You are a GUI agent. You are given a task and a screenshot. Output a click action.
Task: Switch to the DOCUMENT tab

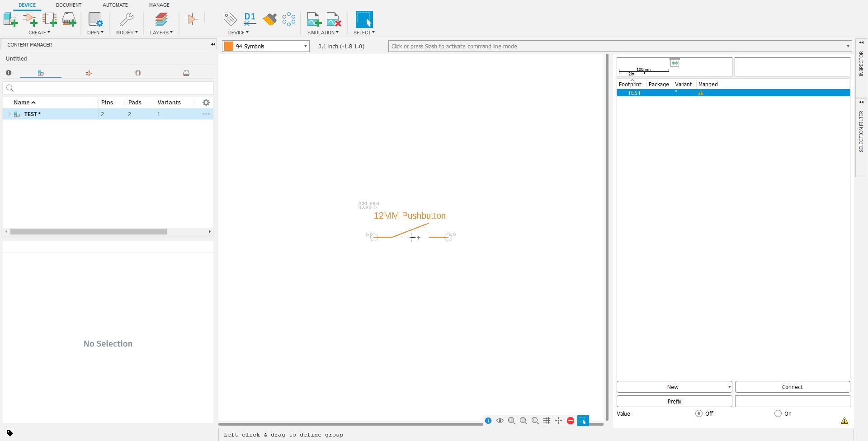(x=69, y=5)
